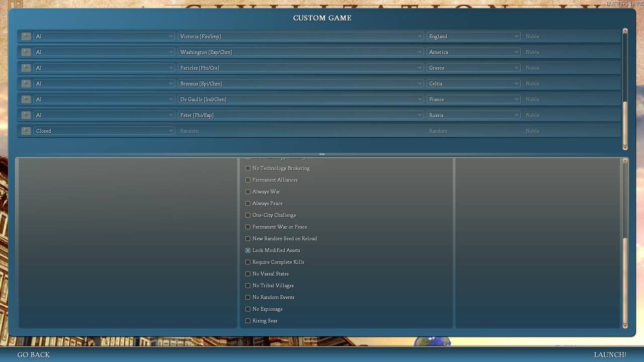
Task: Click the CUSTOM GAME title text
Action: [x=323, y=18]
